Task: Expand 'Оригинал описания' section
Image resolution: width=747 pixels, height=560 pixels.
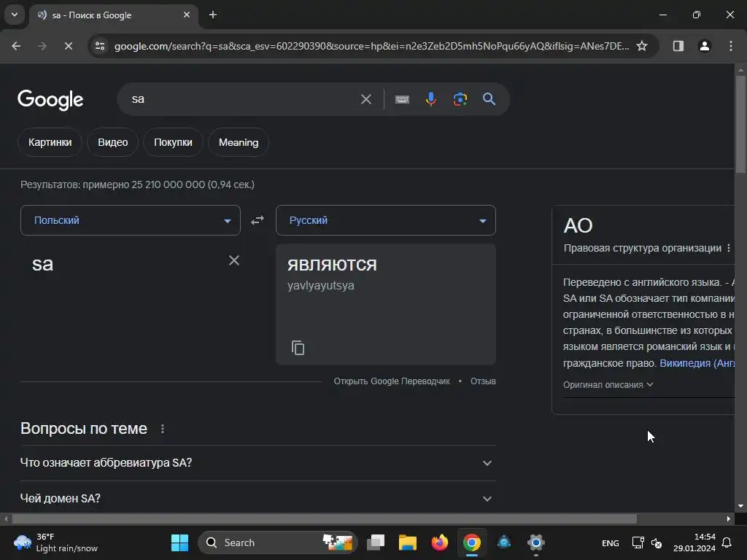Action: click(608, 385)
